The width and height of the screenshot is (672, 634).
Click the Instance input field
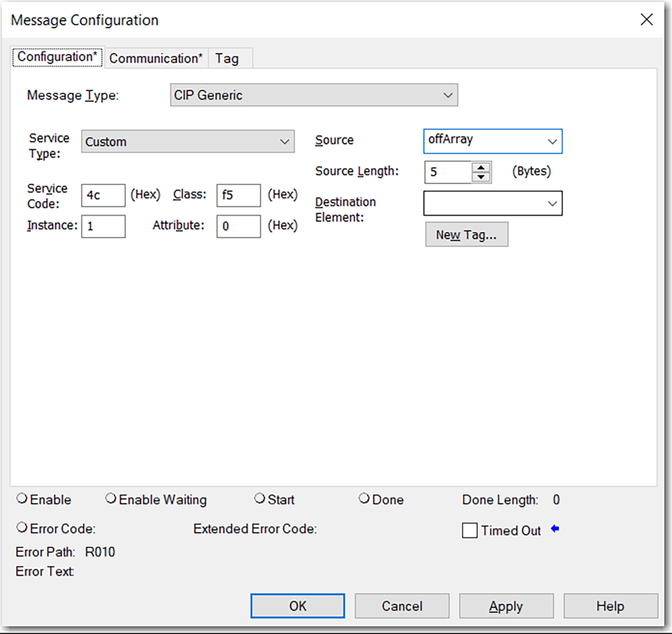point(103,226)
